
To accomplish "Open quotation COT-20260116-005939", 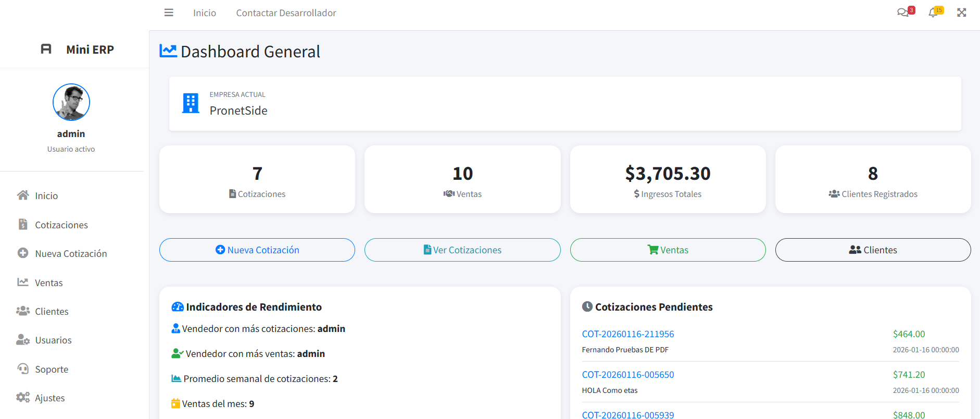I will coord(628,415).
